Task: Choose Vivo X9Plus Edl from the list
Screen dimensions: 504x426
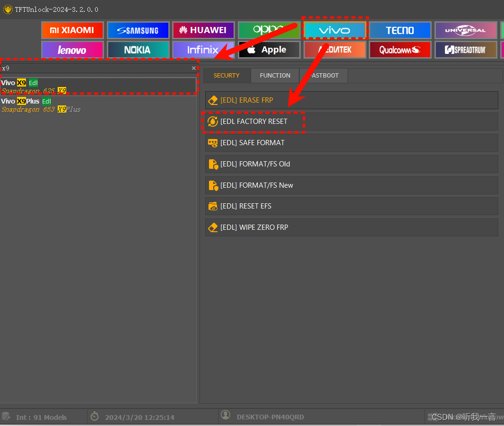Action: 98,105
